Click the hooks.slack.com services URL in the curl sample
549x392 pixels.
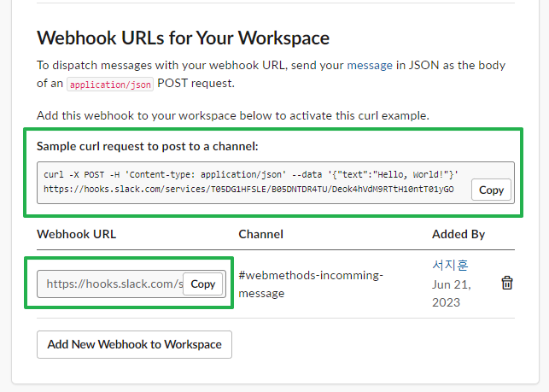248,190
